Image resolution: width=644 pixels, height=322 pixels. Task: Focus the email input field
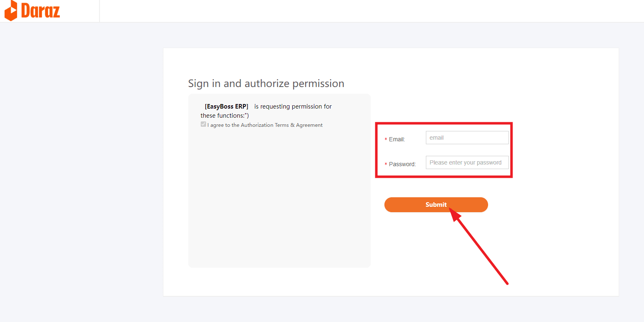[x=467, y=138]
